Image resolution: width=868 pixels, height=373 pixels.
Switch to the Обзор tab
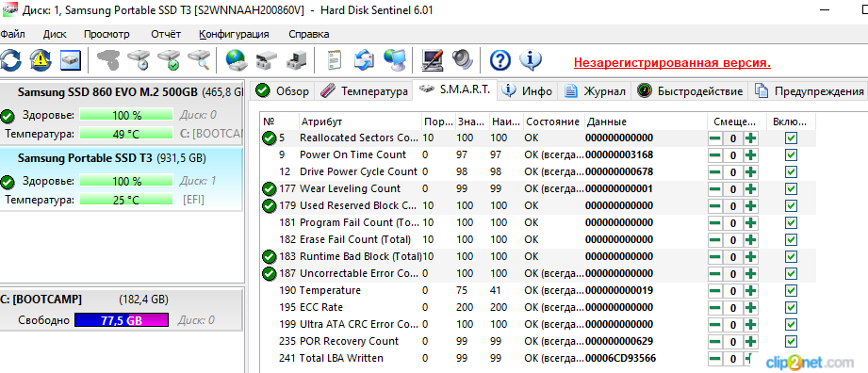pyautogui.click(x=283, y=91)
